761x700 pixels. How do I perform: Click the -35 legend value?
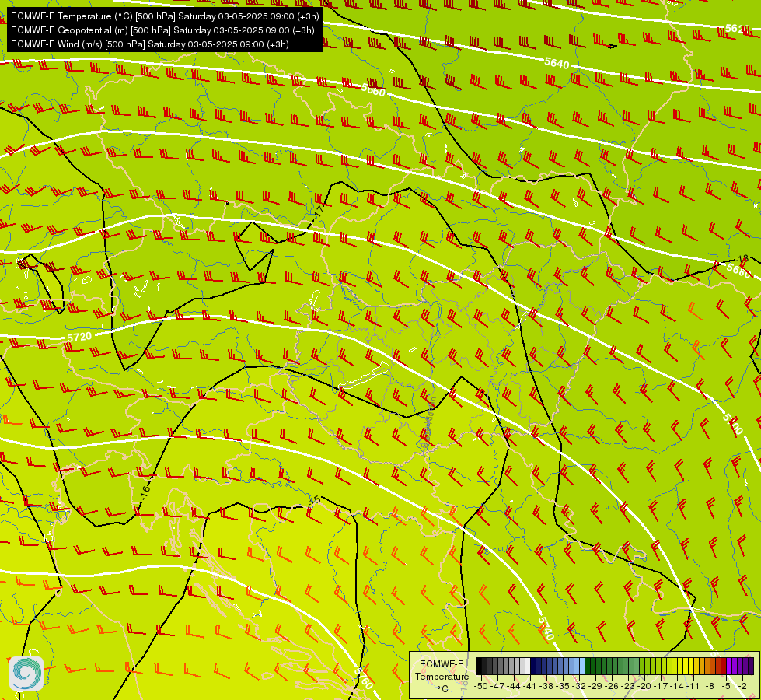point(563,686)
